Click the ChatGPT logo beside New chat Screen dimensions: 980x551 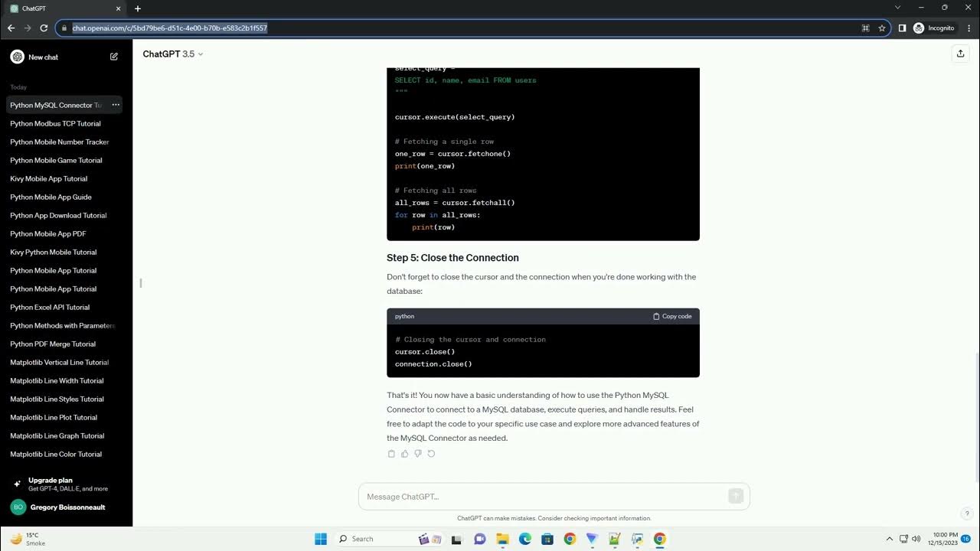point(17,57)
